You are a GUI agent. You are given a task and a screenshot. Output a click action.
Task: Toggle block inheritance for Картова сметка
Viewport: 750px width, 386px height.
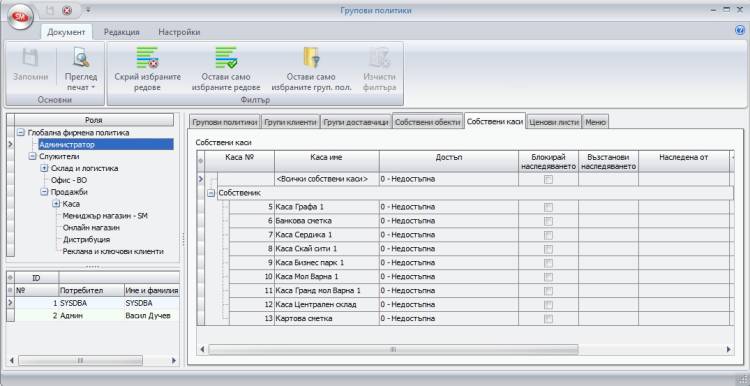[548, 319]
